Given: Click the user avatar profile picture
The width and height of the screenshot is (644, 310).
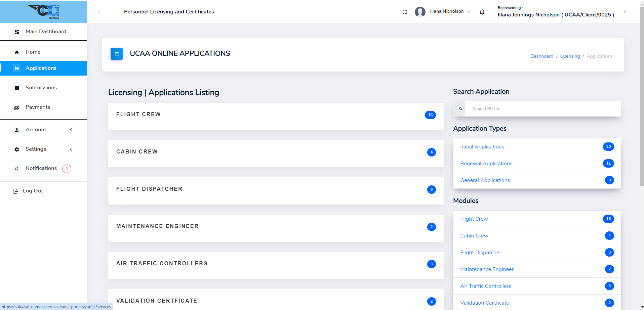Looking at the screenshot, I should pyautogui.click(x=420, y=12).
